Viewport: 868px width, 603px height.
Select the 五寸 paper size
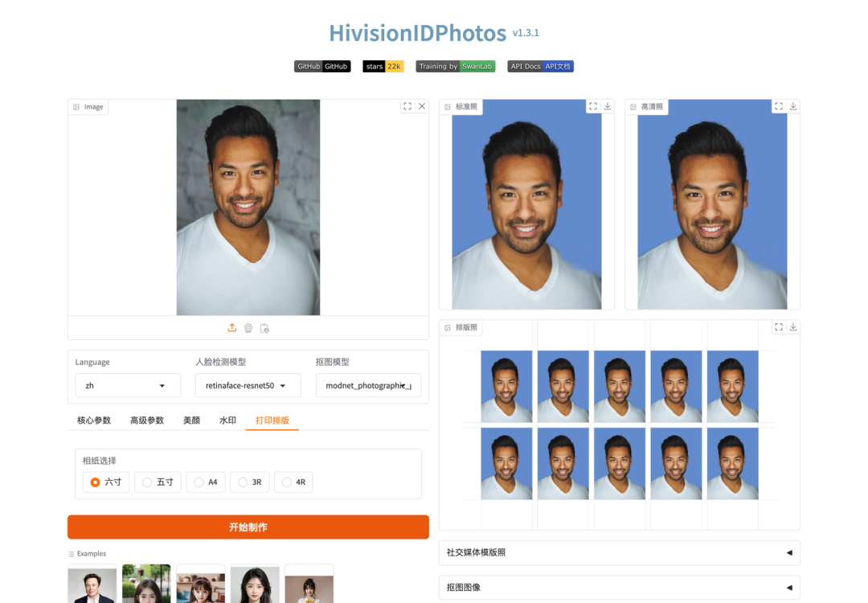click(x=158, y=482)
